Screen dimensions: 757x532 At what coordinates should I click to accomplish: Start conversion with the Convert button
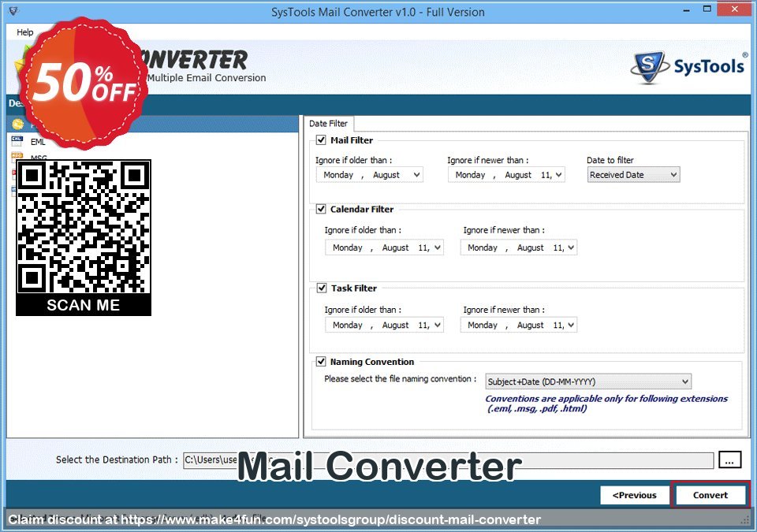(710, 495)
